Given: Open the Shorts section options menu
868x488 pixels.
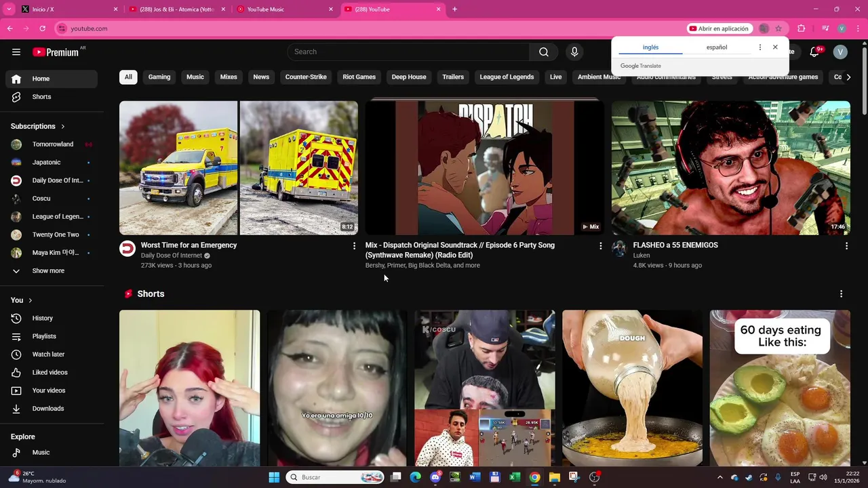Looking at the screenshot, I should [x=841, y=294].
